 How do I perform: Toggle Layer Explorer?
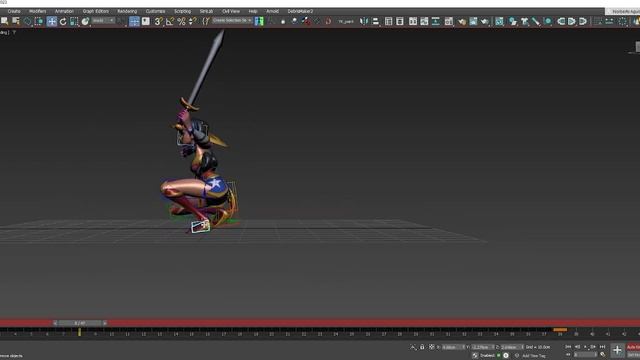point(400,21)
